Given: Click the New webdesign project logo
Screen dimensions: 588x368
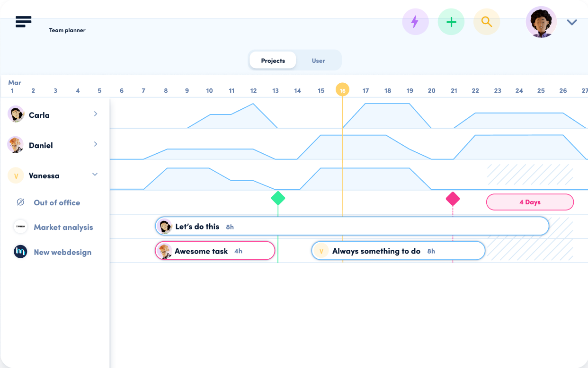Looking at the screenshot, I should pos(20,252).
